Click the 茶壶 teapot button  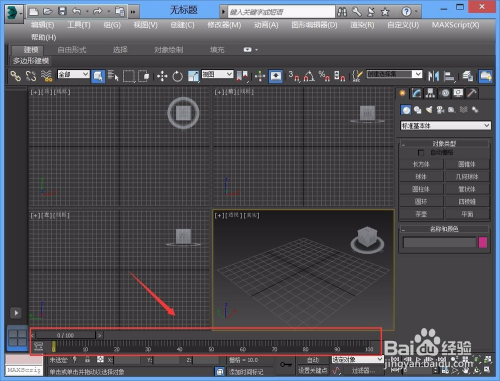(421, 214)
